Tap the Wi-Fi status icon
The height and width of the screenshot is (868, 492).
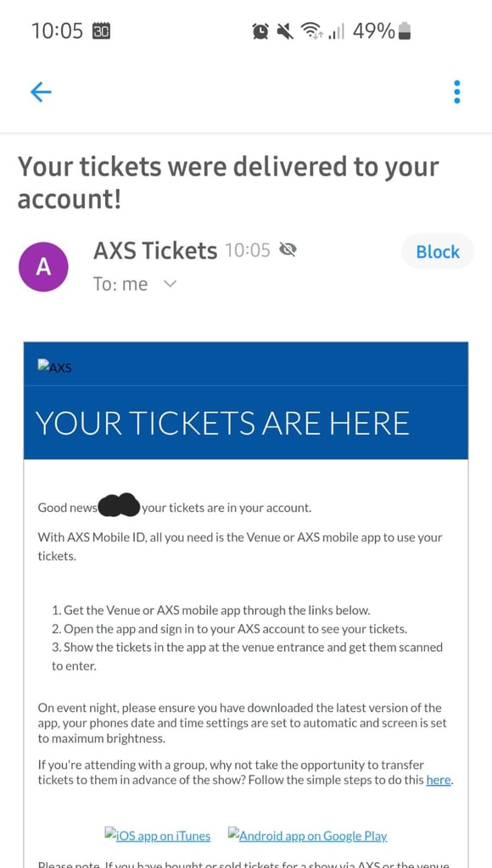312,32
